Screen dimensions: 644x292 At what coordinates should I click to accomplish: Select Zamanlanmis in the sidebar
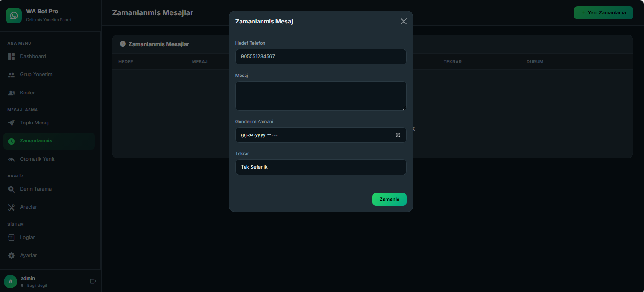pos(36,141)
